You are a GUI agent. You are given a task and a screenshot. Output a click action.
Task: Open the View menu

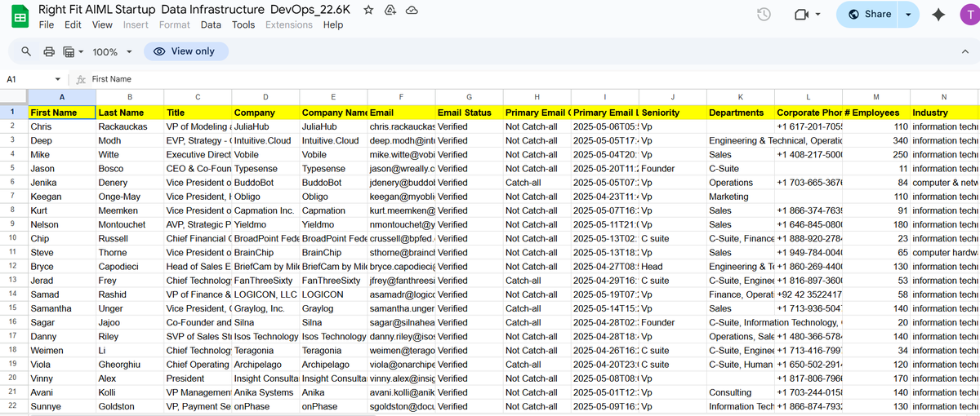102,25
